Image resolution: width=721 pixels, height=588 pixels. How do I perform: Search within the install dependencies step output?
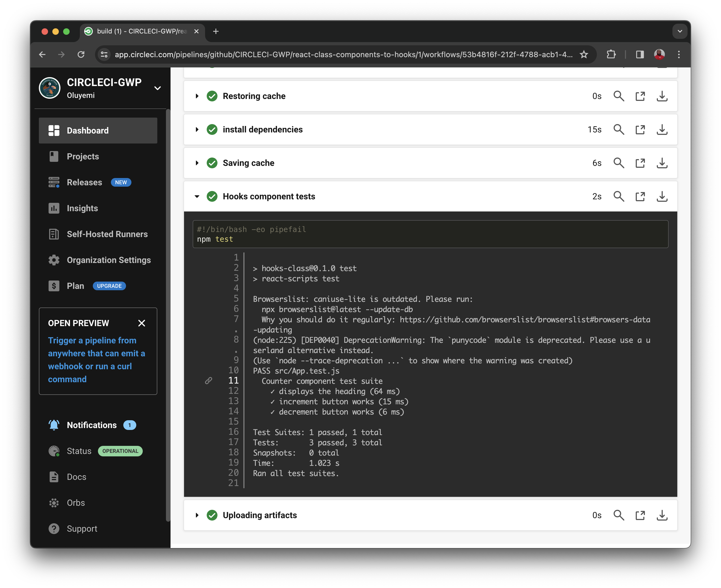click(619, 129)
